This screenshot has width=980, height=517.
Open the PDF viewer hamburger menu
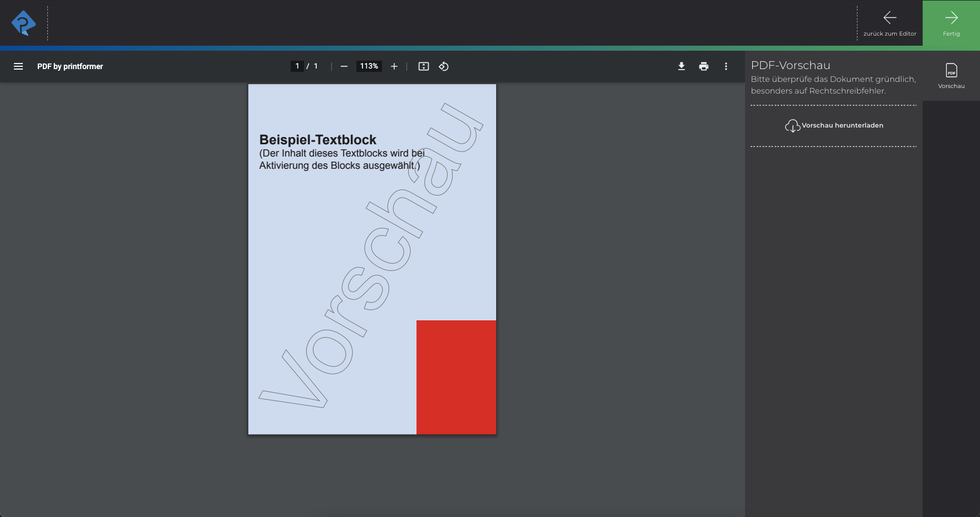pyautogui.click(x=18, y=66)
